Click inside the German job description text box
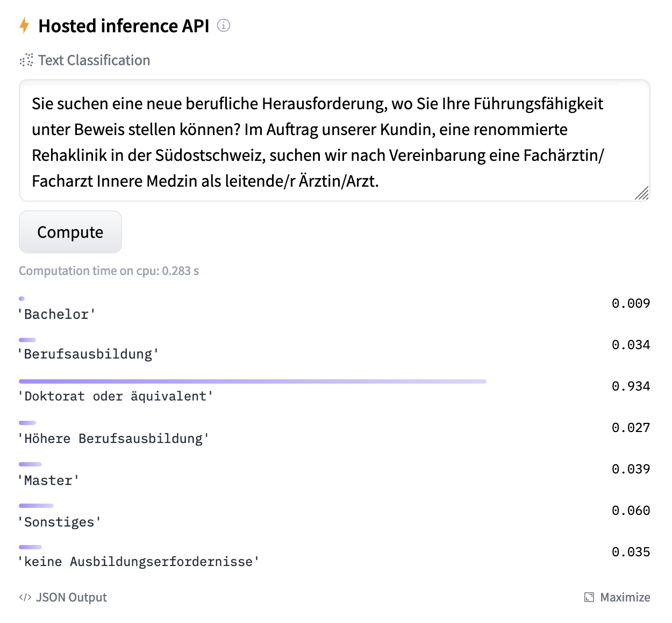Screen dimensions: 672x623 333,141
